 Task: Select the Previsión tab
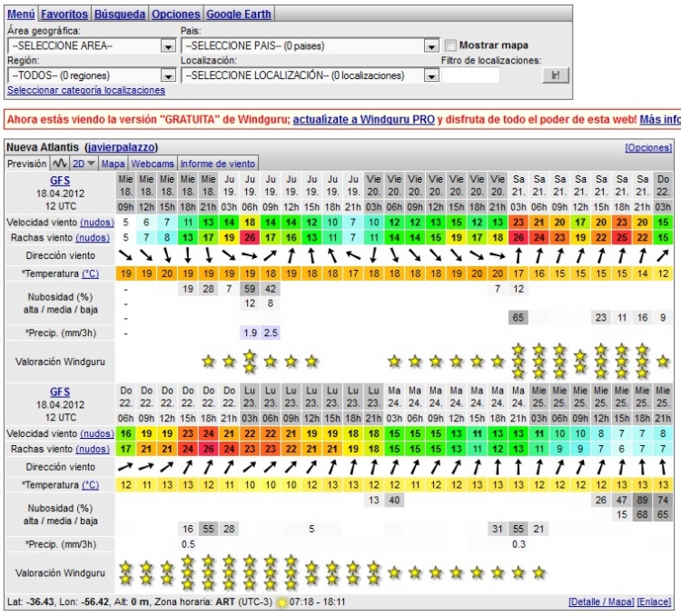(x=27, y=164)
